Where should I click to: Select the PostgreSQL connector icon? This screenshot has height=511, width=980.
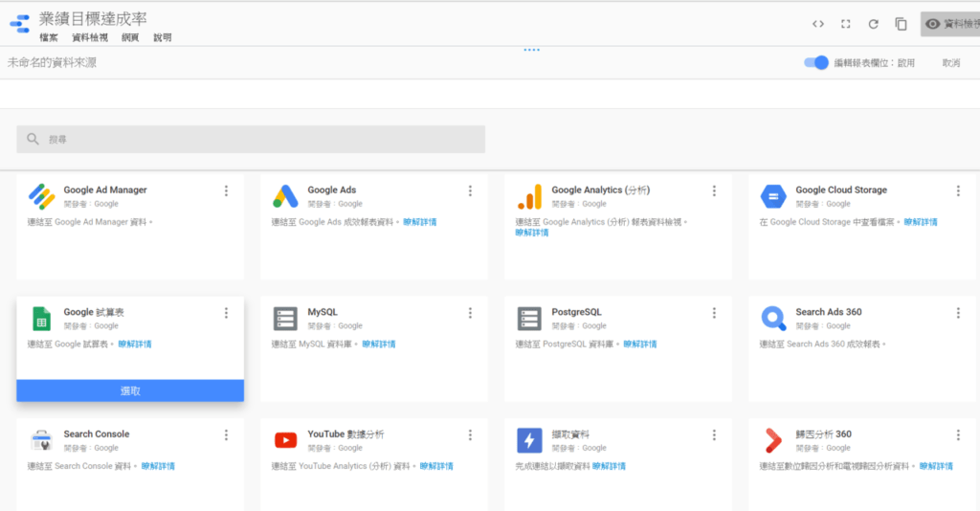[528, 319]
